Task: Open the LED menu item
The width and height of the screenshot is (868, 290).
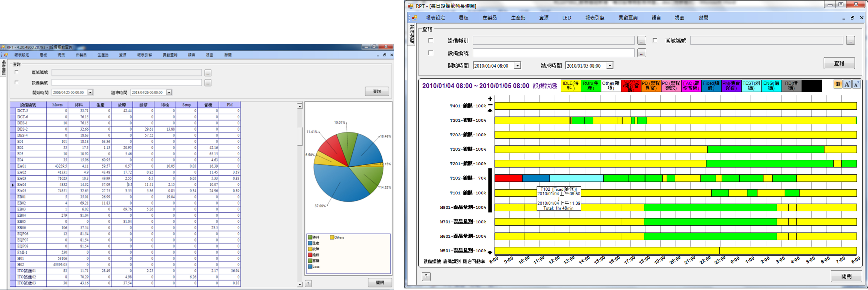Action: (566, 18)
